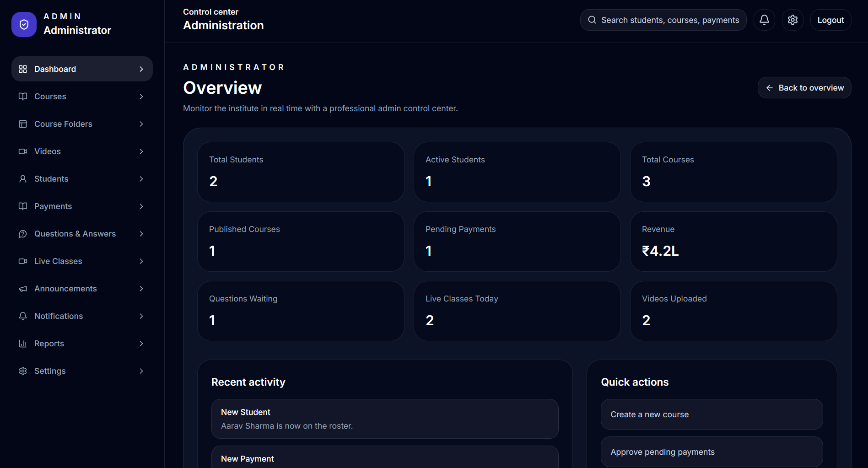Expand the Live Classes chevron
The width and height of the screenshot is (868, 468).
(141, 261)
